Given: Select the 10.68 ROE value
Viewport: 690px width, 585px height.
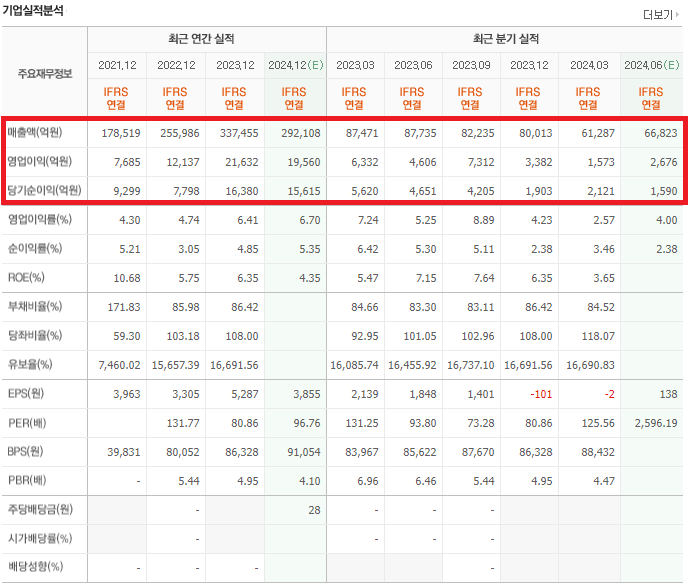Looking at the screenshot, I should pyautogui.click(x=127, y=278).
